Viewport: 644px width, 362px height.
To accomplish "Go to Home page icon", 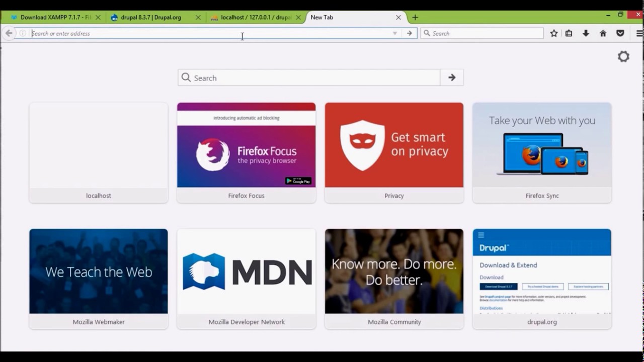I will point(603,33).
